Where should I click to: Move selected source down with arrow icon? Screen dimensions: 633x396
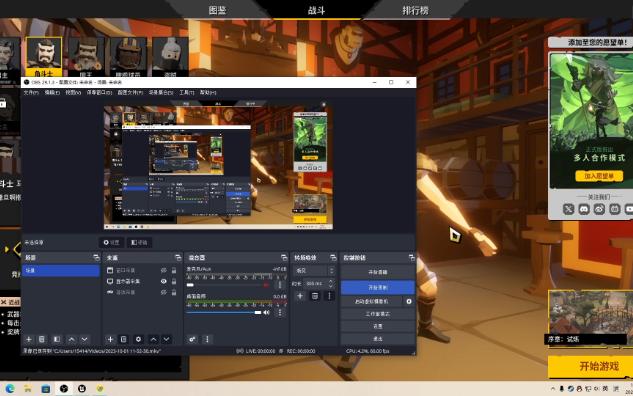(x=166, y=339)
